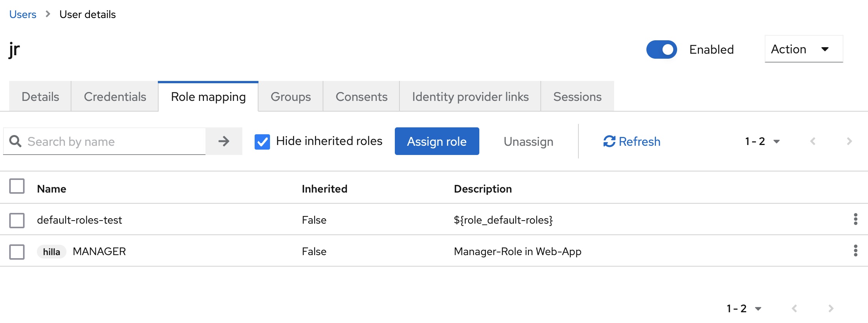The width and height of the screenshot is (868, 323).
Task: Click the Unassign button
Action: (528, 142)
